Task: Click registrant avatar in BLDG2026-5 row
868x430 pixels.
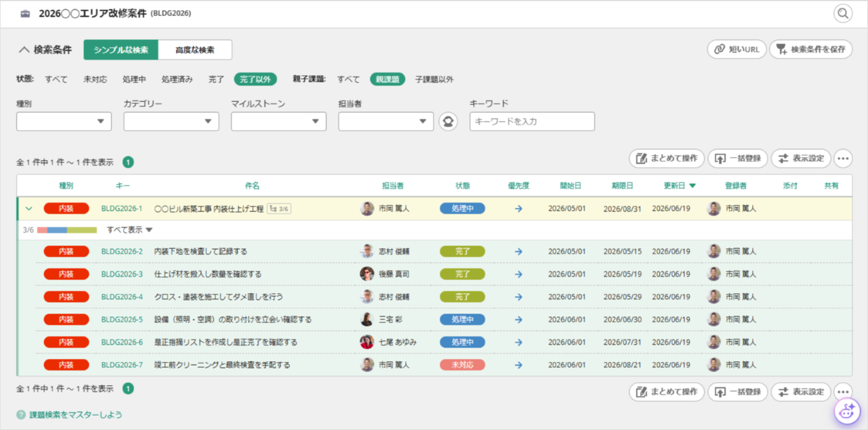Action: [x=714, y=319]
